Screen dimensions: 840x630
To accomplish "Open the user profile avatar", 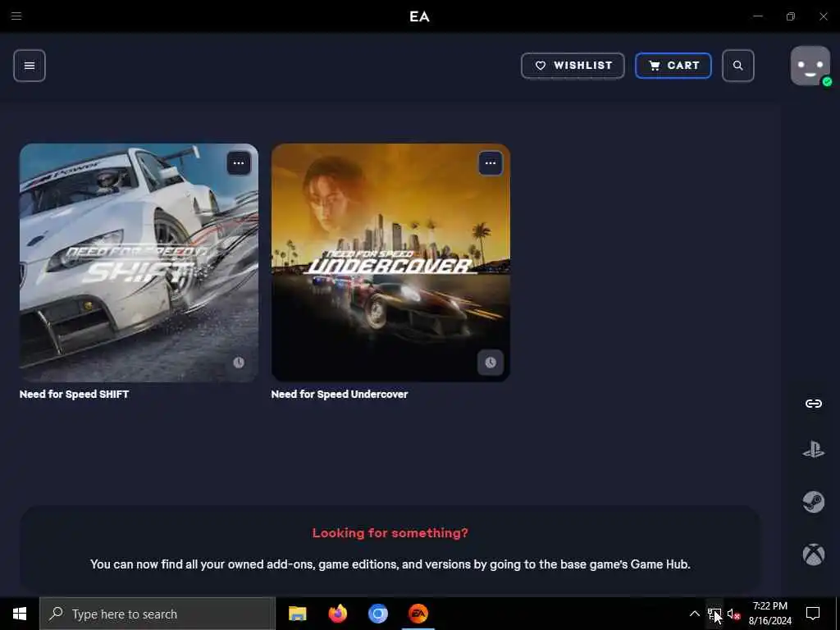I will coord(810,66).
